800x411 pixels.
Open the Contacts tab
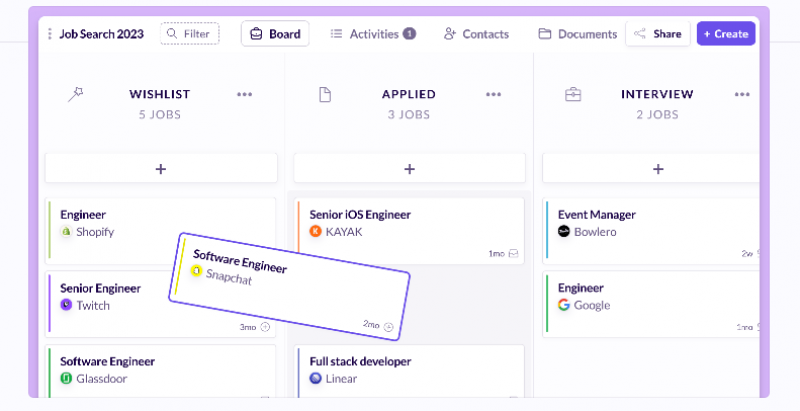[x=476, y=34]
